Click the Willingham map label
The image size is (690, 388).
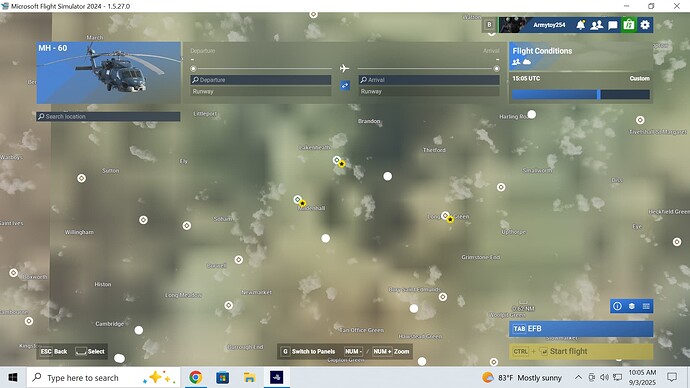click(x=79, y=232)
